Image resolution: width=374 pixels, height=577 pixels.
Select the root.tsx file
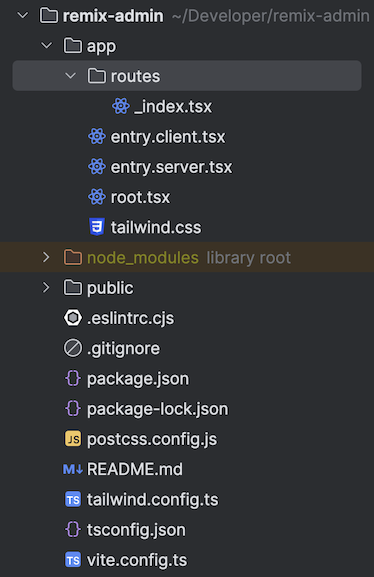140,197
